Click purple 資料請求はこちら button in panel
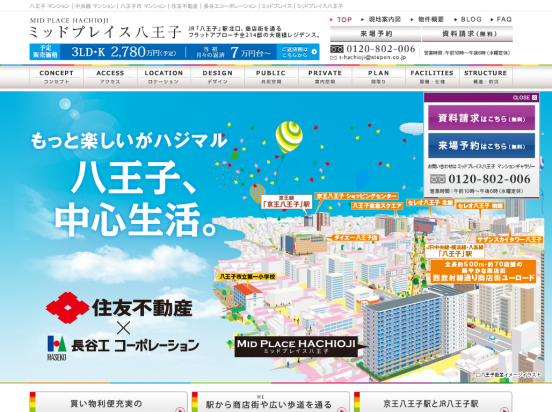 pyautogui.click(x=481, y=118)
